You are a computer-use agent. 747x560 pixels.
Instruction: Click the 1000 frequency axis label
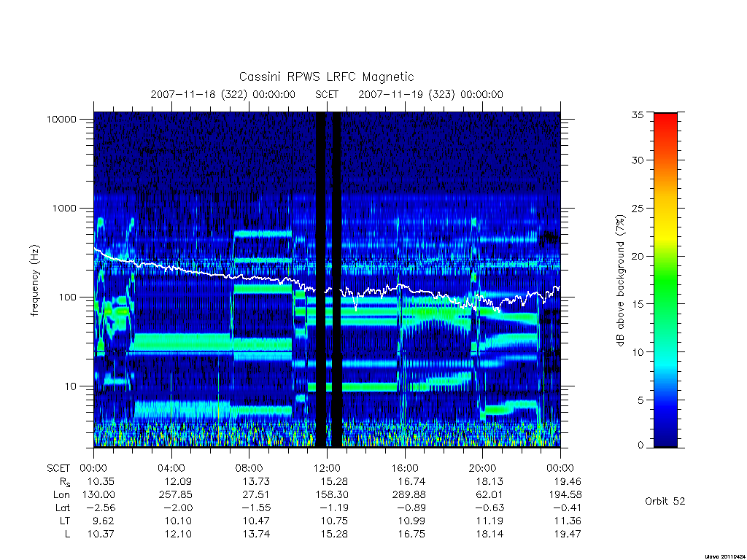[64, 208]
